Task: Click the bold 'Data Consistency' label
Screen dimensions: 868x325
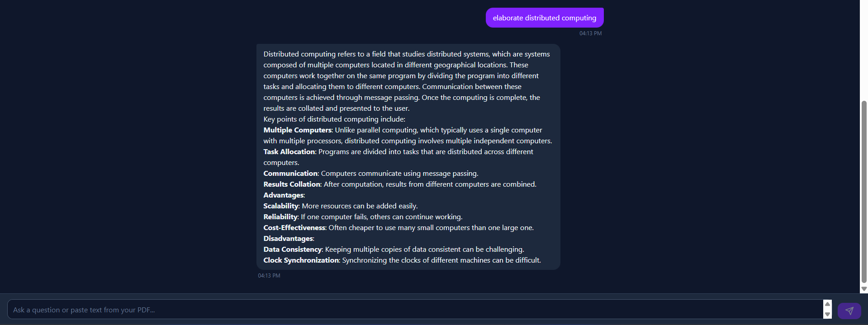Action: tap(293, 250)
